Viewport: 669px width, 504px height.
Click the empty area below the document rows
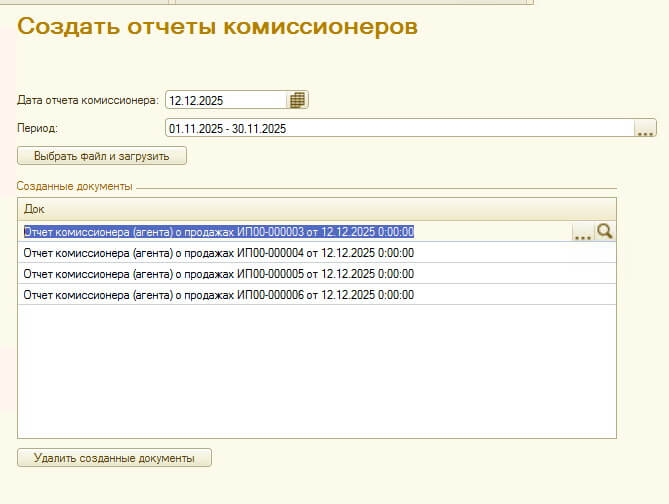316,370
